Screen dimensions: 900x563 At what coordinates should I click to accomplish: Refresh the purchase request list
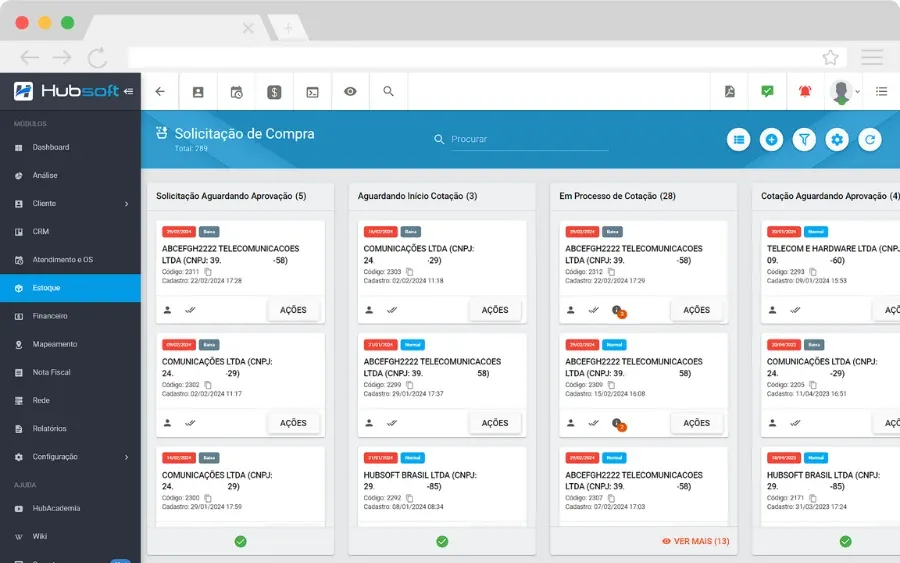point(870,139)
